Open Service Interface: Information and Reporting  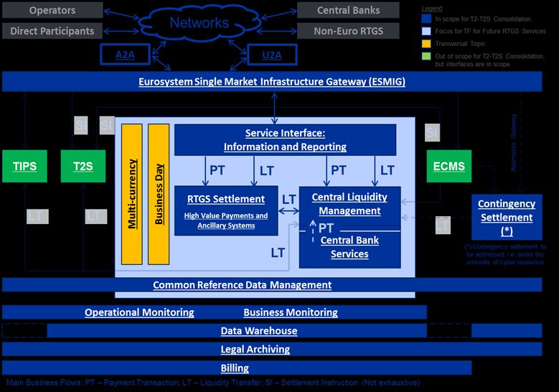[285, 140]
